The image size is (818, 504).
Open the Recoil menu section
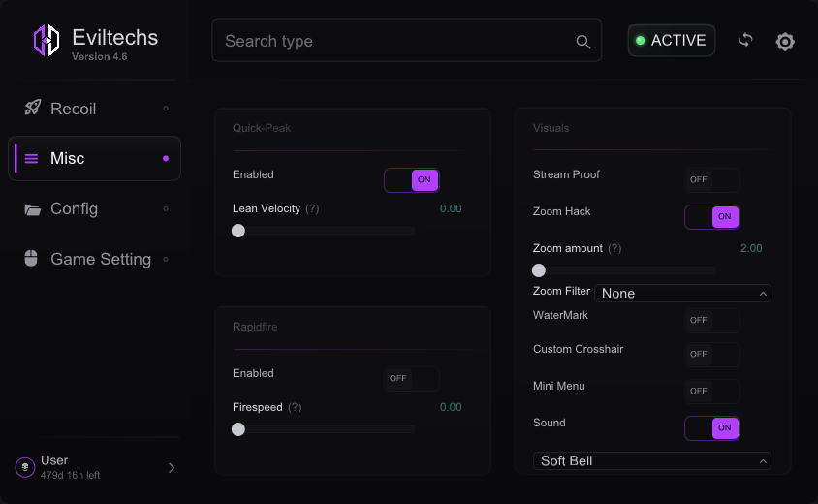94,109
